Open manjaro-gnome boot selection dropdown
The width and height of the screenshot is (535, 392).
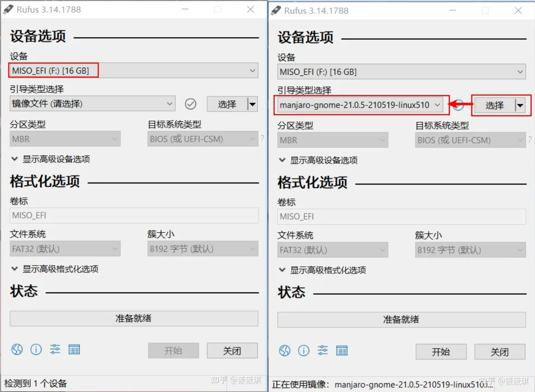pyautogui.click(x=360, y=105)
